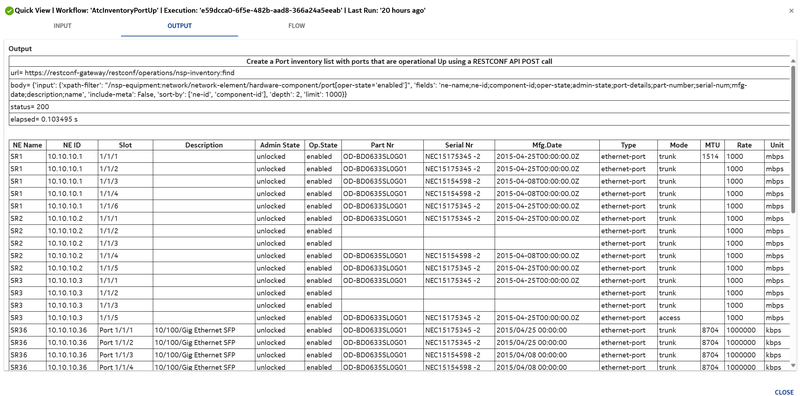
Task: Click the Type column header
Action: [x=628, y=145]
